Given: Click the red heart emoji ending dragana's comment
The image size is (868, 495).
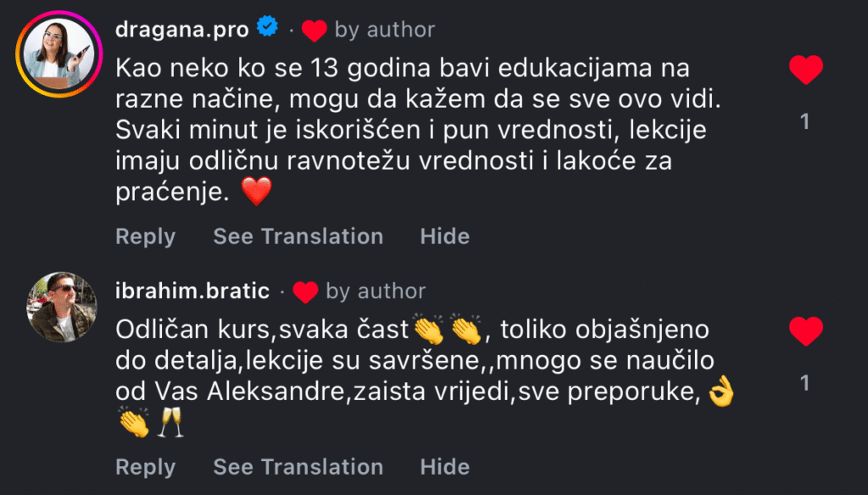Looking at the screenshot, I should click(x=257, y=192).
